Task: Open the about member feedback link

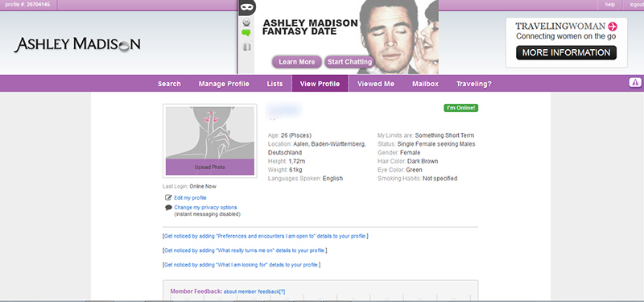Action: tap(254, 292)
